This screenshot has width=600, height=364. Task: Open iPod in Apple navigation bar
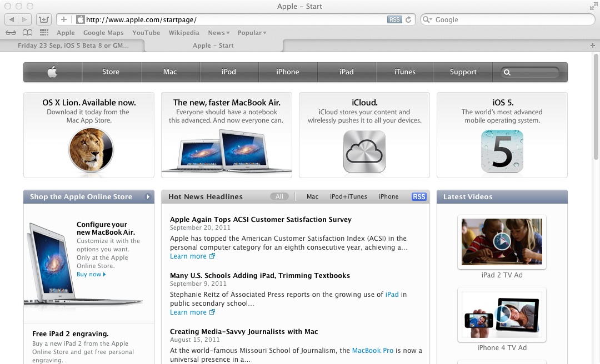[x=229, y=72]
